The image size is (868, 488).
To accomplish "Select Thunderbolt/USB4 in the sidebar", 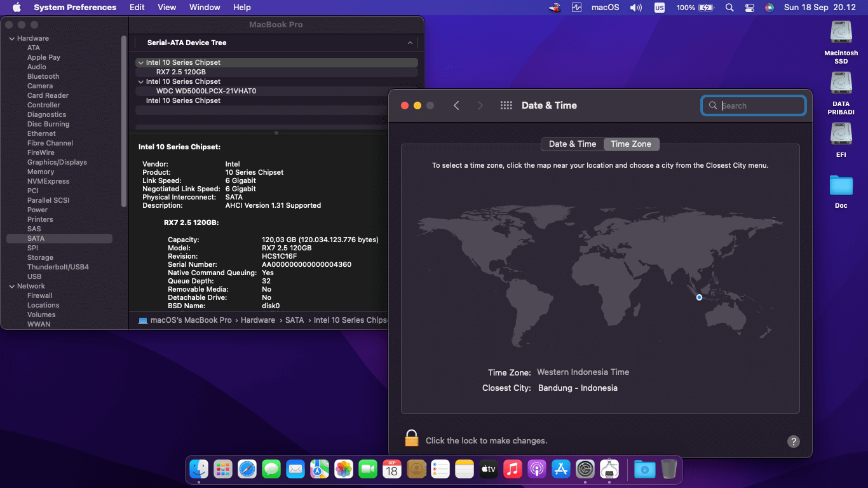I will point(58,267).
